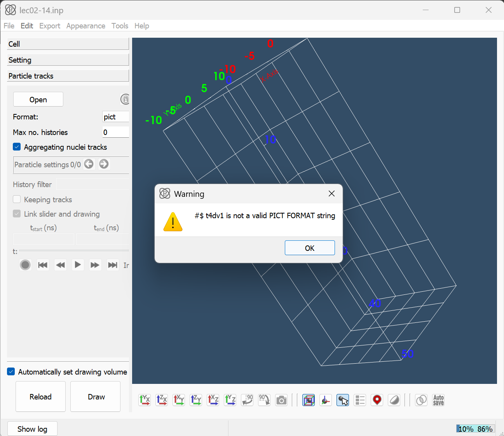Click the time slider track
Viewport: 504px width, 436px height.
(74, 251)
